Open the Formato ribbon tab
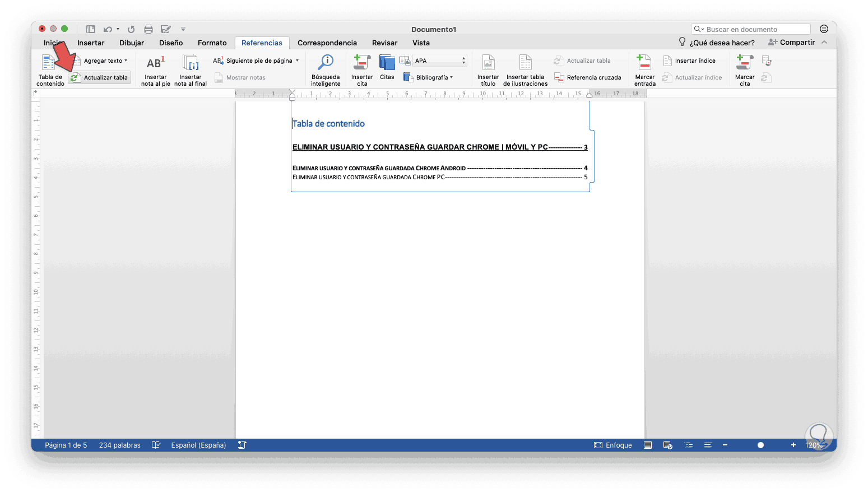 [212, 43]
